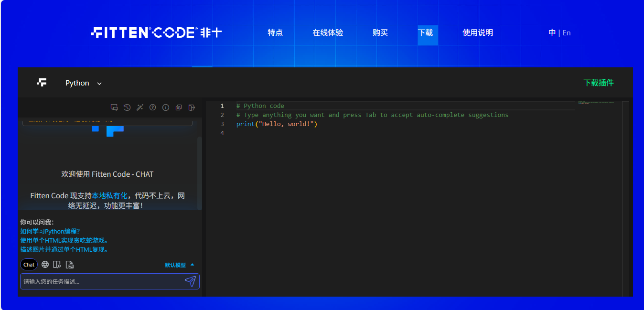Go to 在线体验 navigation item
644x310 pixels.
328,33
